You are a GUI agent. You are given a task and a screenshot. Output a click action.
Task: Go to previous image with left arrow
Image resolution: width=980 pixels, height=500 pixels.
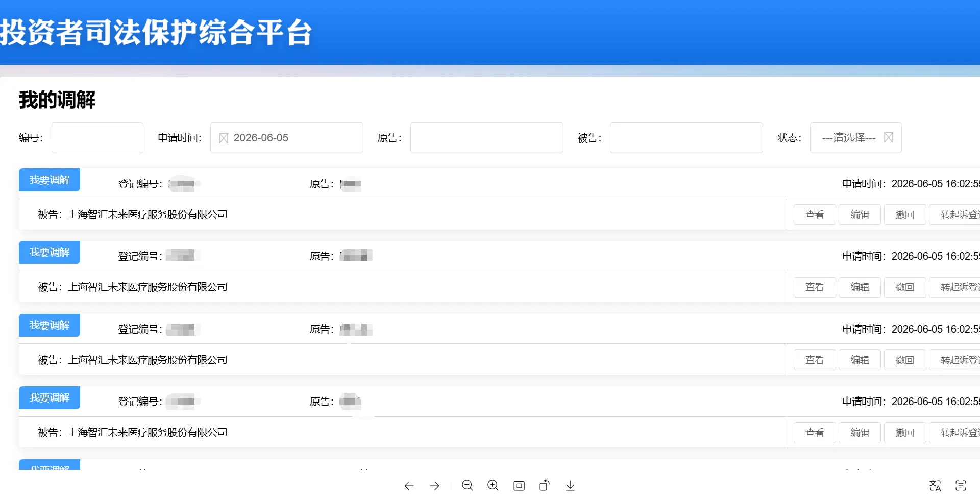409,486
